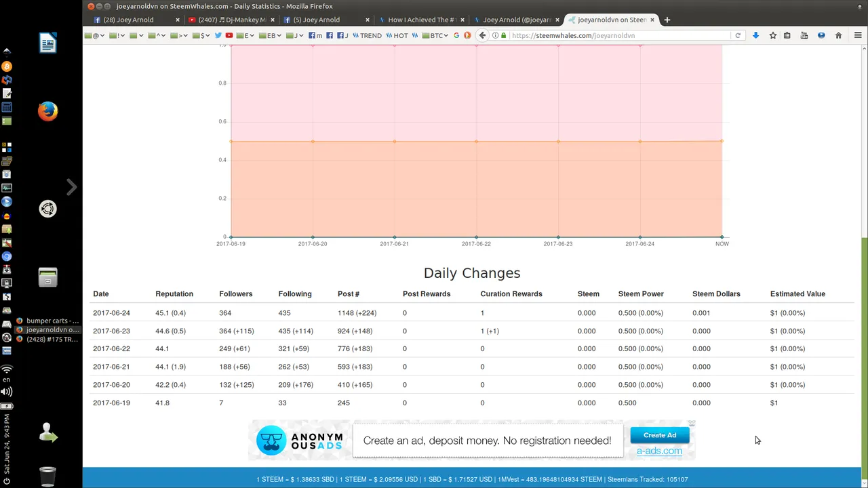Click the 'NOW' chart axis label
Screen dimensions: 868x488
722,244
